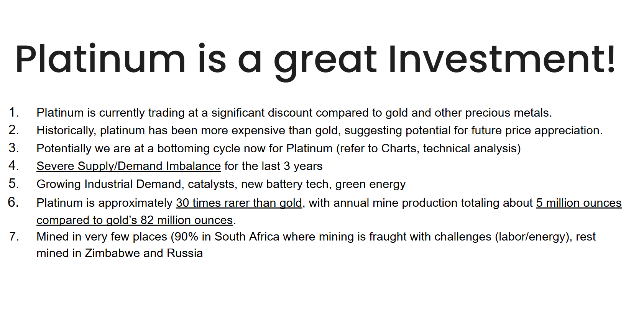Screen dimensions: 644x323
Task: Click the list number 2
Action: tap(14, 130)
